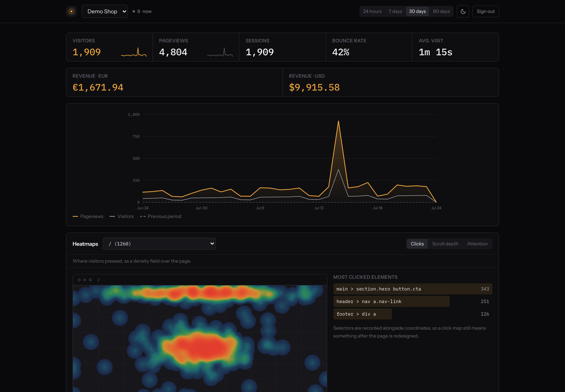Image resolution: width=565 pixels, height=392 pixels.
Task: Select the Pageviews value 4,804
Action: [173, 52]
